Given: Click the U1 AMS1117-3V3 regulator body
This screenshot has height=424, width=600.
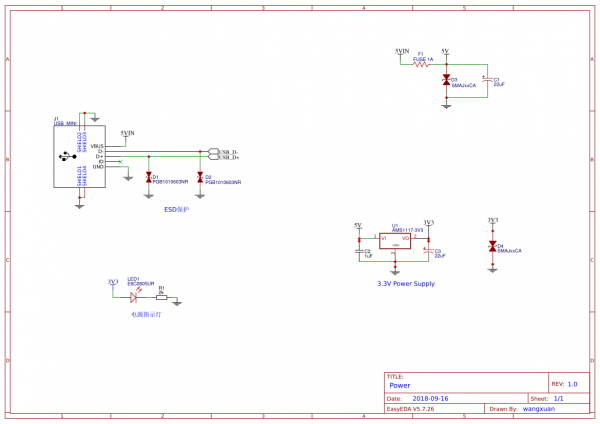Looking at the screenshot, I should (x=394, y=240).
